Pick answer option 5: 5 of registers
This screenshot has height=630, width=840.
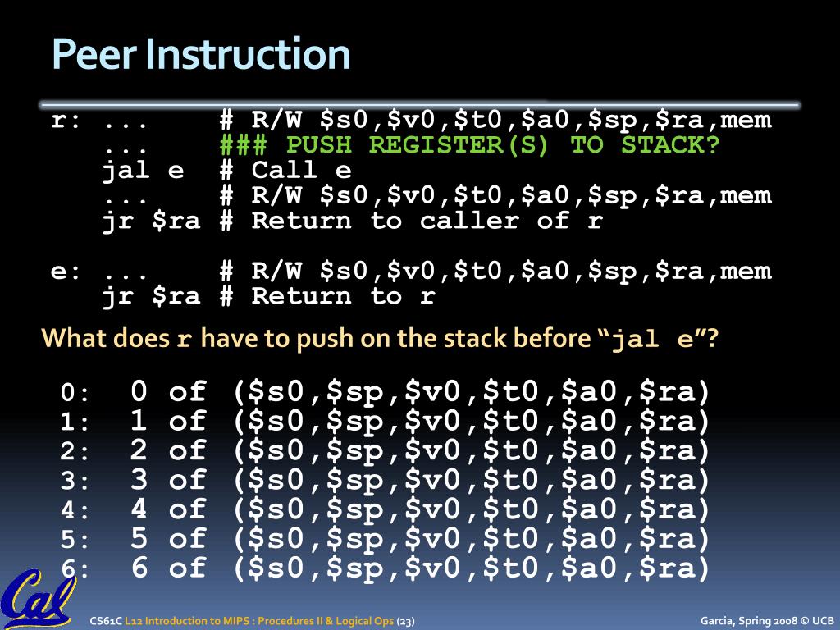[x=386, y=538]
